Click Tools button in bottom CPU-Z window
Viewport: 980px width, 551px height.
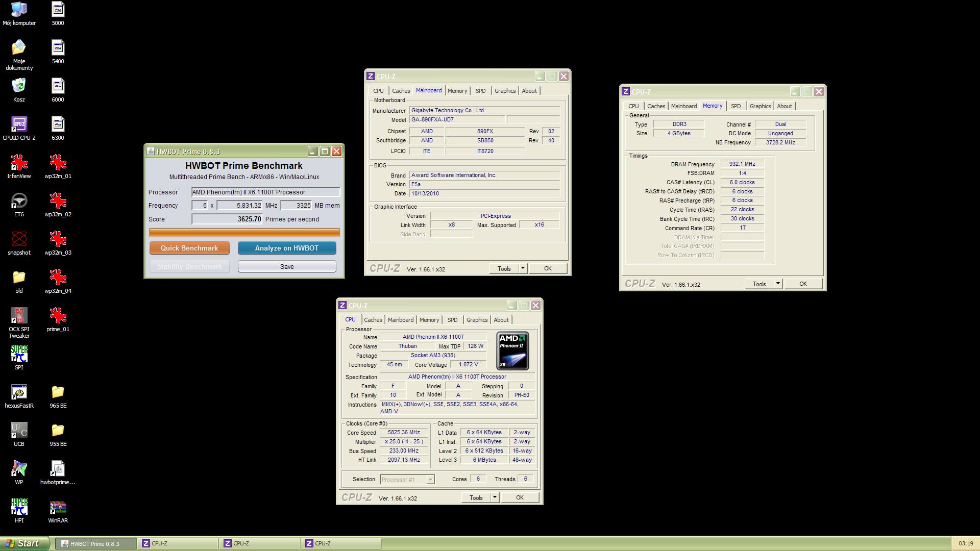click(x=476, y=497)
